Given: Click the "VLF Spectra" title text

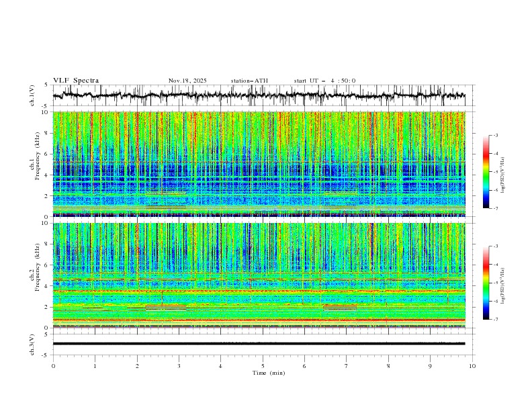Looking at the screenshot, I should [76, 81].
